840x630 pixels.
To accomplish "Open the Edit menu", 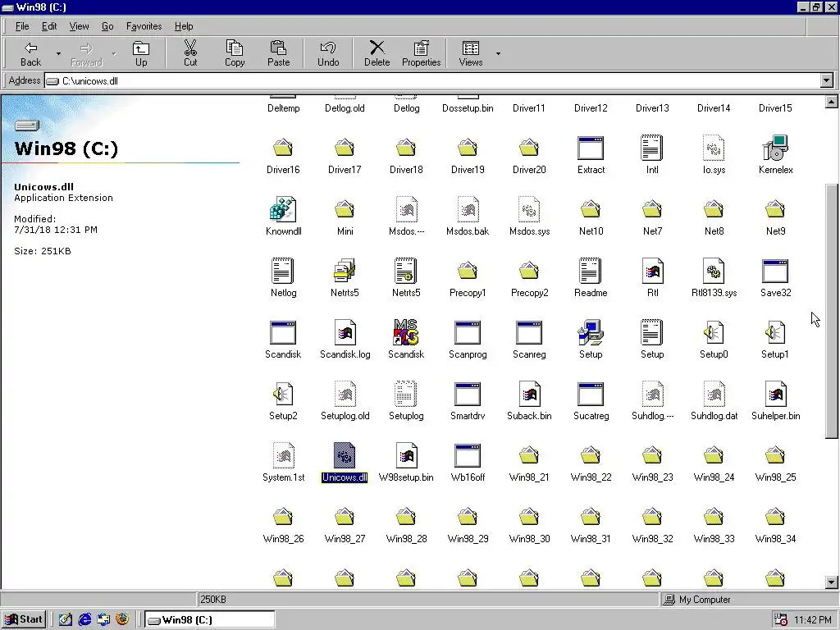I will pos(48,26).
